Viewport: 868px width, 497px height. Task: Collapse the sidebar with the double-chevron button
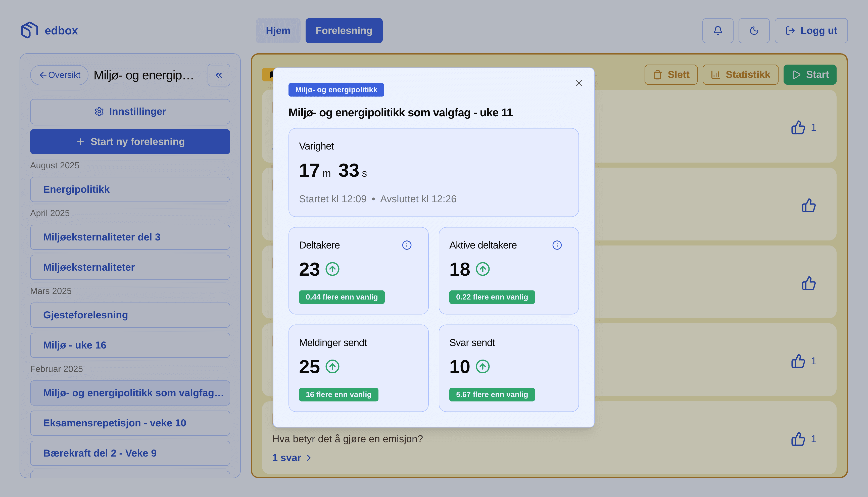(219, 75)
